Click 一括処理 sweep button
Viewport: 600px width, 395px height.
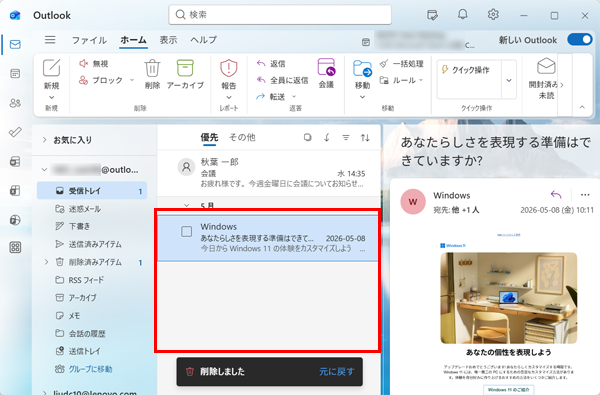[402, 64]
